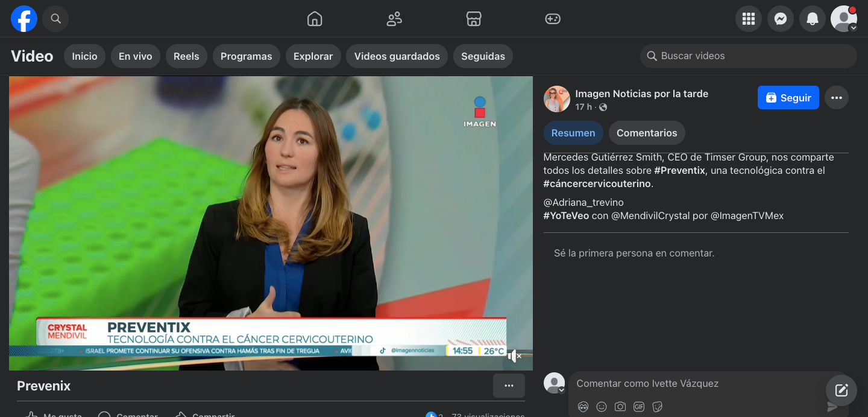
Task: Open the apps grid menu
Action: click(749, 19)
